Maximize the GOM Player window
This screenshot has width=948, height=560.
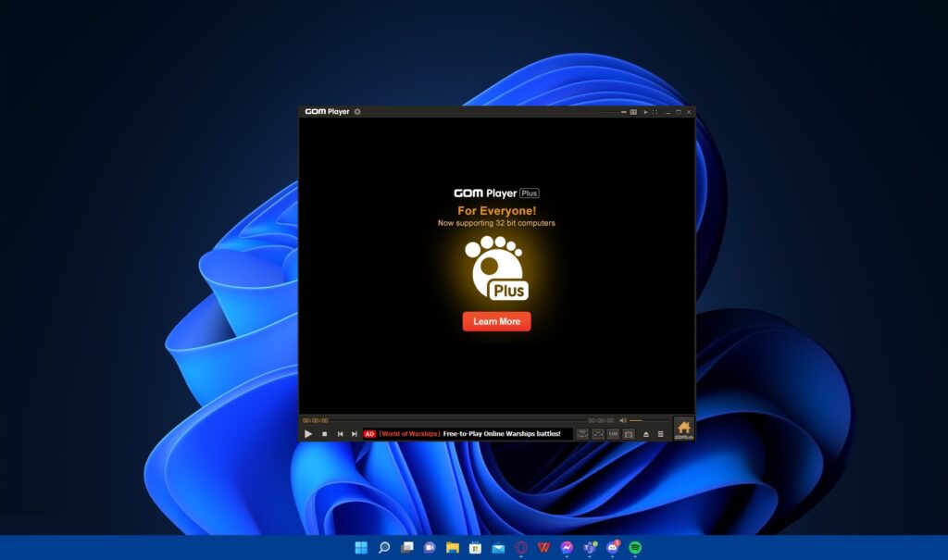pyautogui.click(x=679, y=112)
